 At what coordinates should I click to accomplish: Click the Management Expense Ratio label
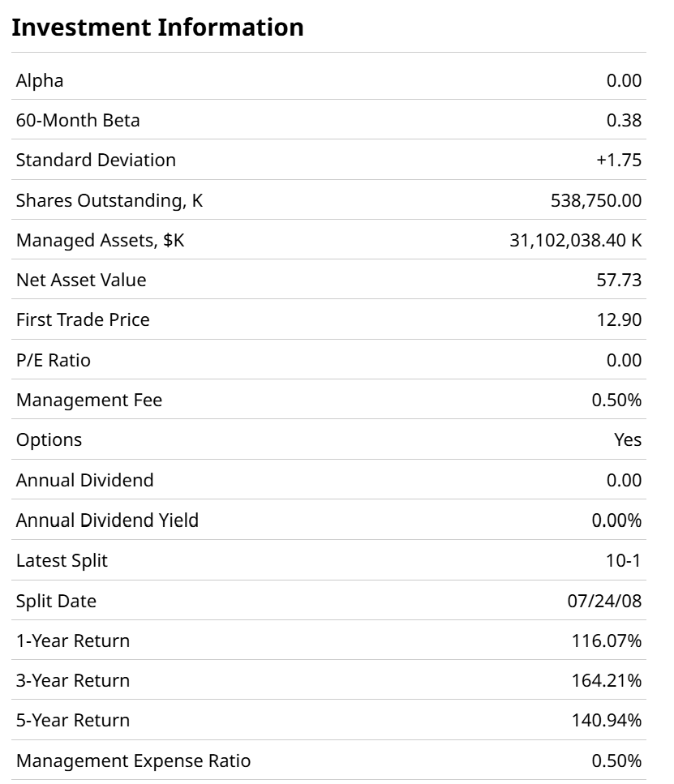coord(133,760)
